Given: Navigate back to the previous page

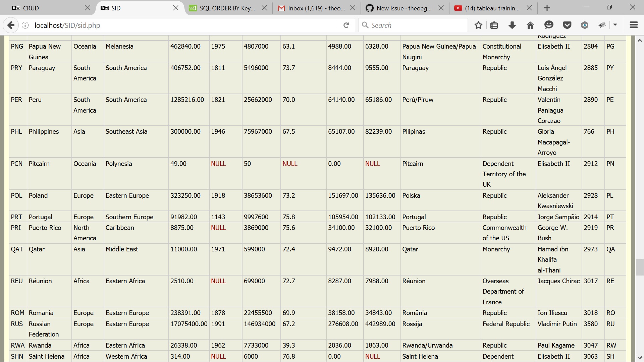Looking at the screenshot, I should coord(11,25).
